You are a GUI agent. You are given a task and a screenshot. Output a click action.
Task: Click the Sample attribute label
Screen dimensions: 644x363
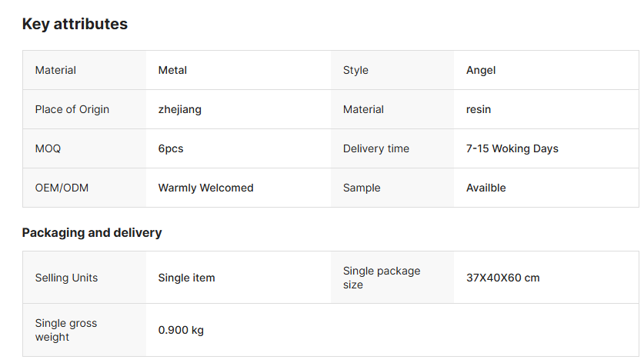[362, 188]
